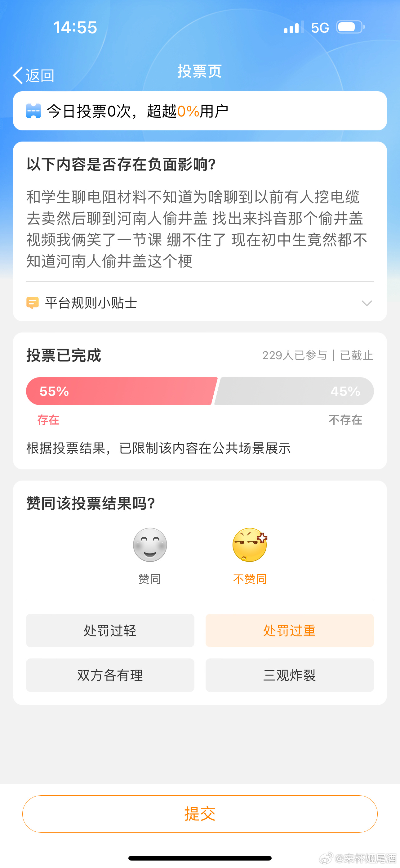
Task: Choose the 三观炸裂 reason option
Action: 290,675
